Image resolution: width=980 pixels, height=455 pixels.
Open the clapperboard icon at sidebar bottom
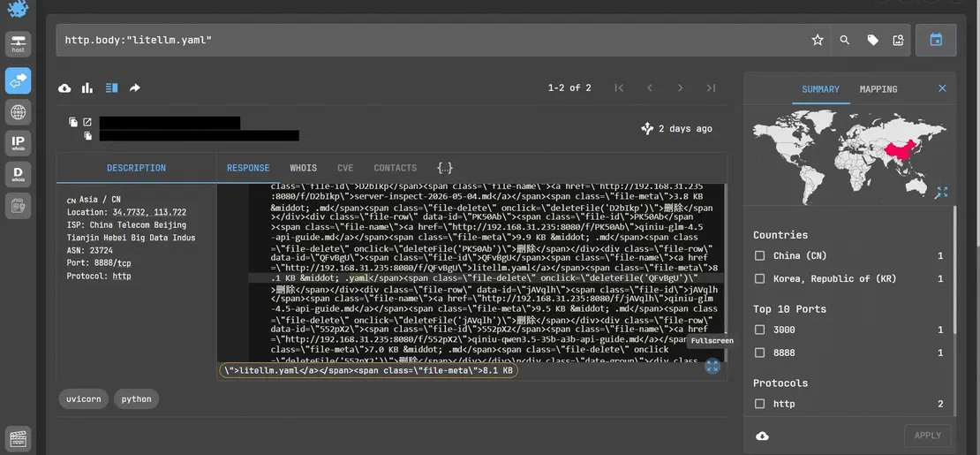(19, 439)
